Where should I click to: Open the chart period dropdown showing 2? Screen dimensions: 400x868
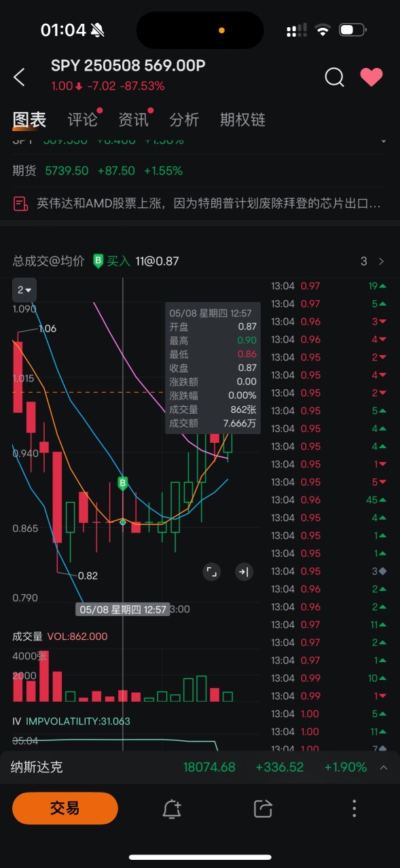[x=25, y=290]
